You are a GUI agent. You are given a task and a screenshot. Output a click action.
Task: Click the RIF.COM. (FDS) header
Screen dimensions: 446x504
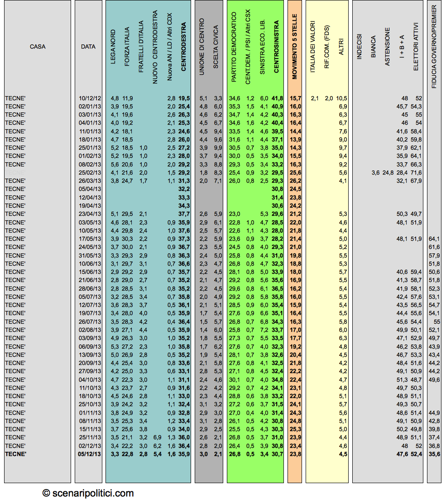327,47
